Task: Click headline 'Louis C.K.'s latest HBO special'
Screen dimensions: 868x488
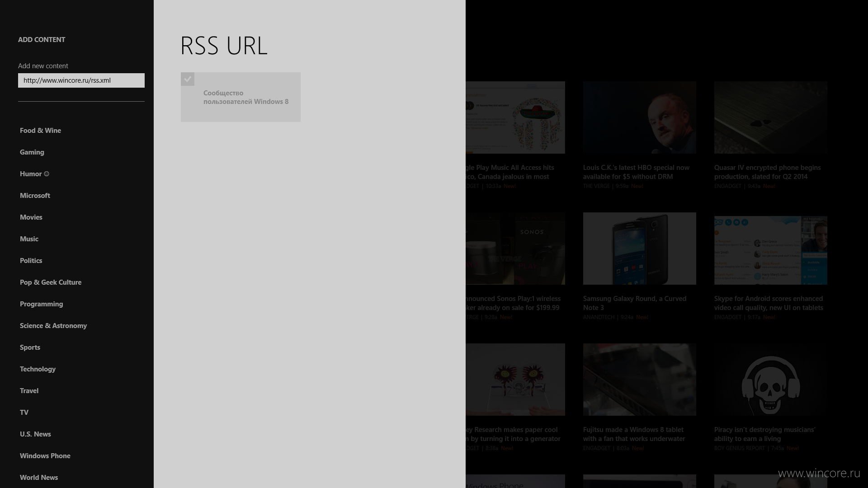Action: coord(636,172)
